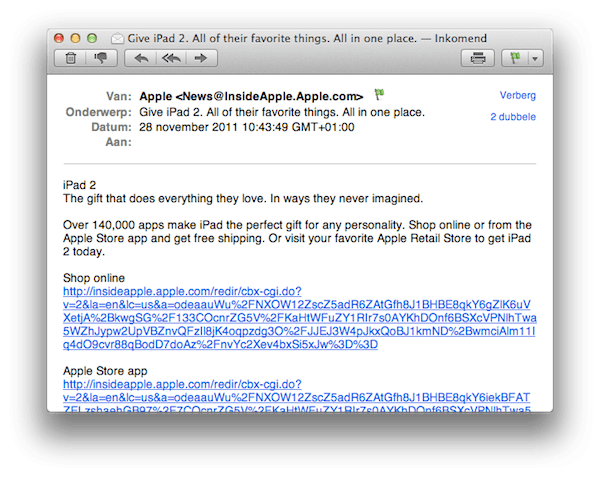Click the envelope icon in title bar
The height and width of the screenshot is (477, 600).
pyautogui.click(x=117, y=39)
